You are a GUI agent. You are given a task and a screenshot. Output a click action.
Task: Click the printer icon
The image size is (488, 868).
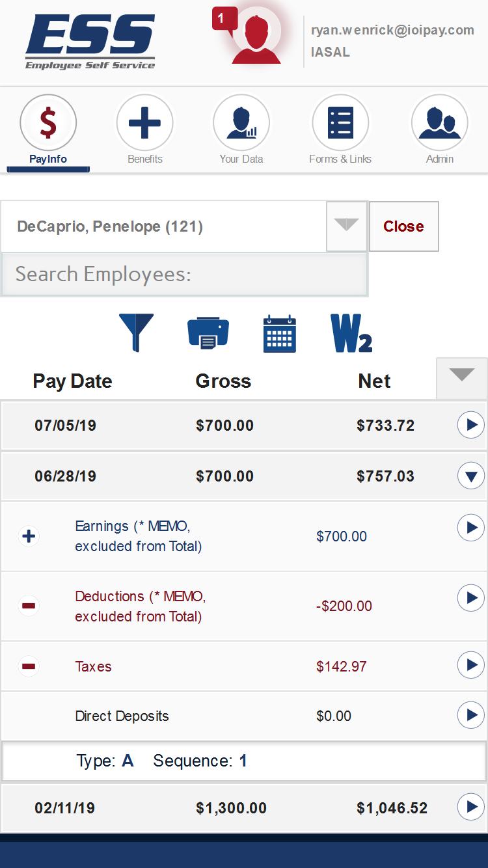pyautogui.click(x=208, y=333)
